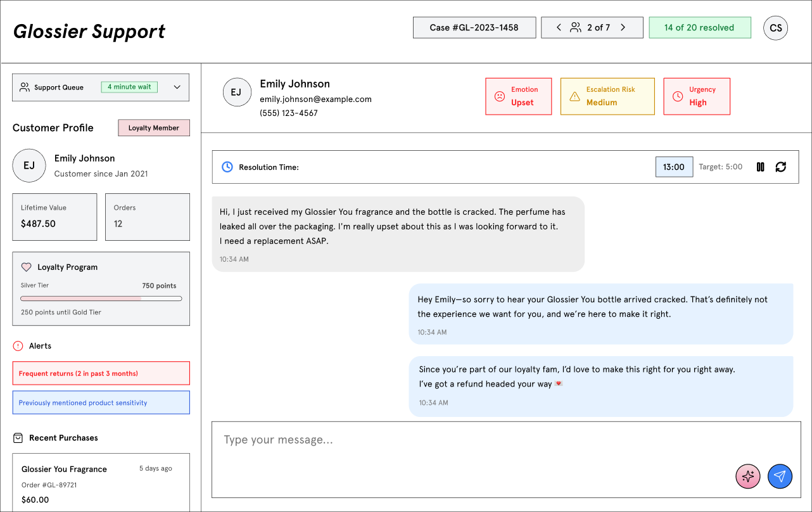
Task: Send the message with paper plane button
Action: pos(780,476)
